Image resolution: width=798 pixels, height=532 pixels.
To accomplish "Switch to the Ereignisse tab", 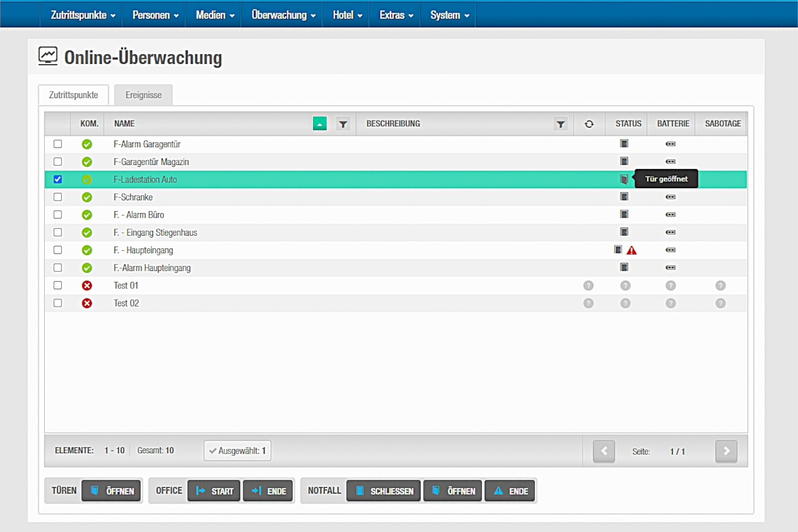I will [143, 95].
